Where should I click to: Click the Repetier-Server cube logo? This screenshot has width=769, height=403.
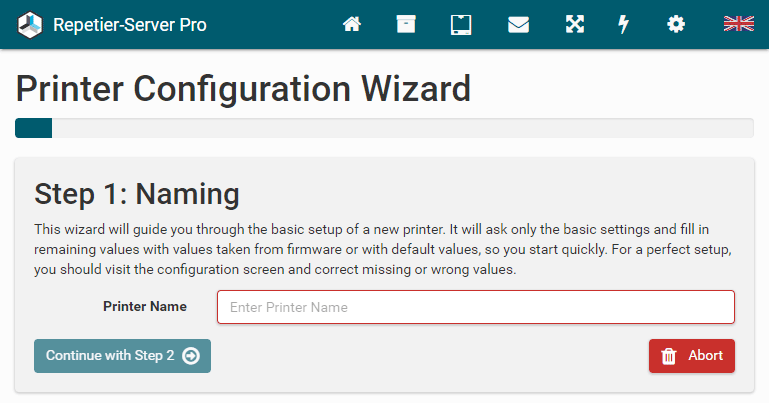tap(31, 24)
